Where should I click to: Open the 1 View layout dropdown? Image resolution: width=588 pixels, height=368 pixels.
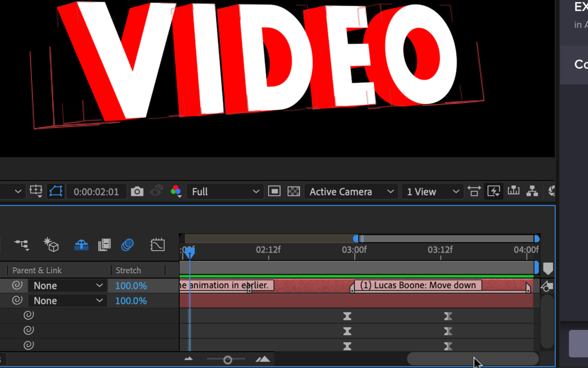tap(432, 192)
